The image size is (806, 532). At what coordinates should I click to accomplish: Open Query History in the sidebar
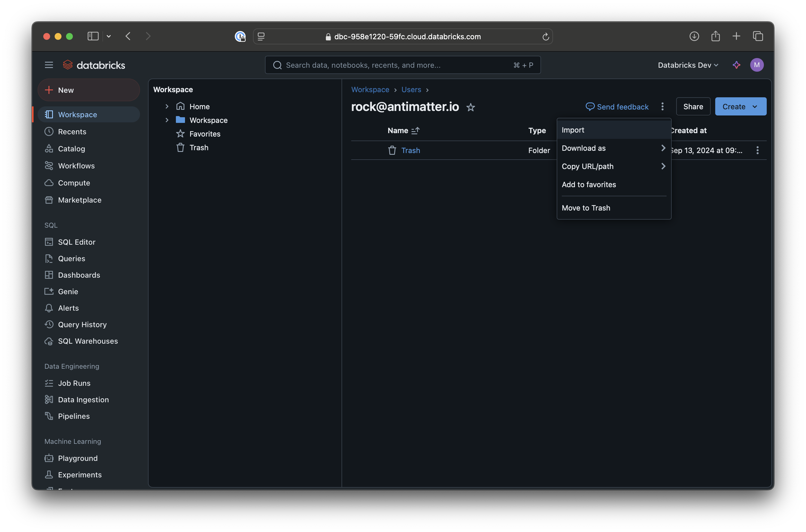coord(89,325)
